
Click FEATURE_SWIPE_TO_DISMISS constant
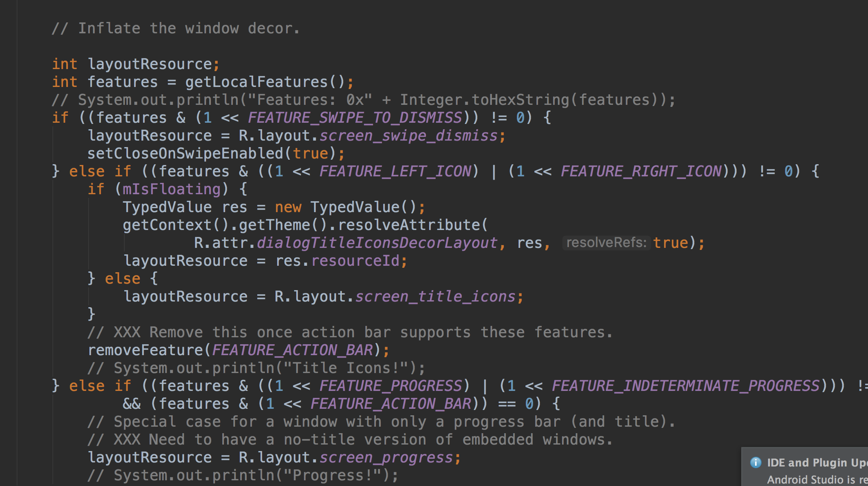[355, 118]
